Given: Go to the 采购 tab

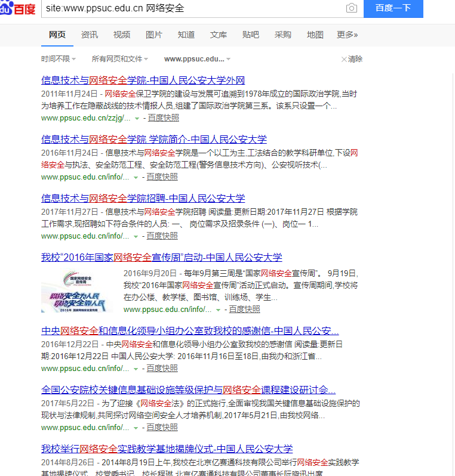Looking at the screenshot, I should [282, 35].
